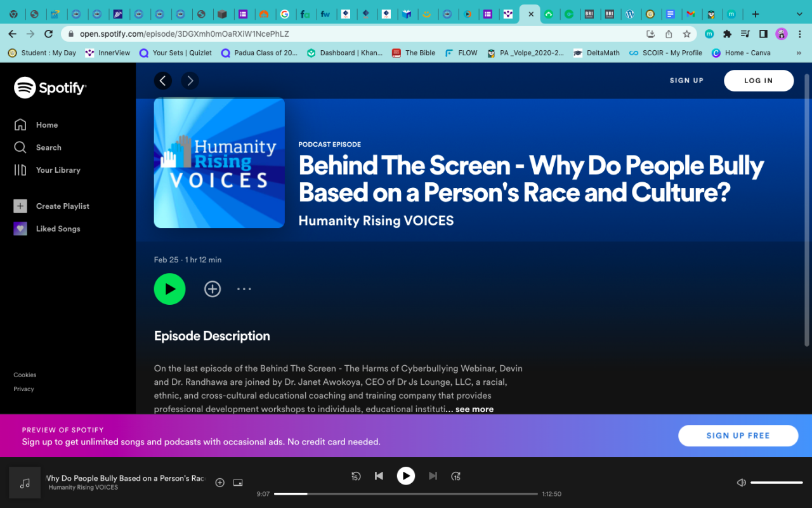The height and width of the screenshot is (508, 812).
Task: Open SCOIR - My Profile bookmark
Action: 665,53
